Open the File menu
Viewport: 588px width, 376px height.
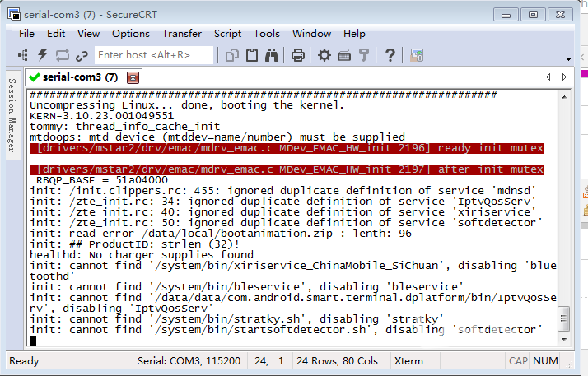click(26, 34)
